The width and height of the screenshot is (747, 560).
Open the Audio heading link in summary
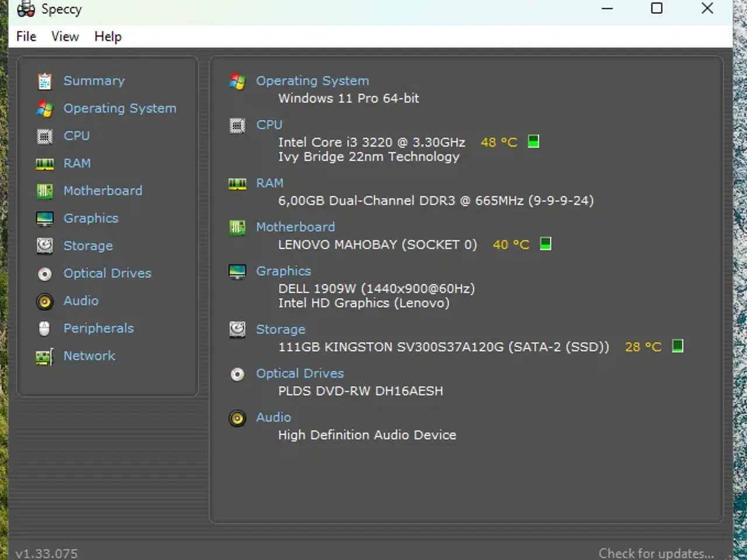274,418
